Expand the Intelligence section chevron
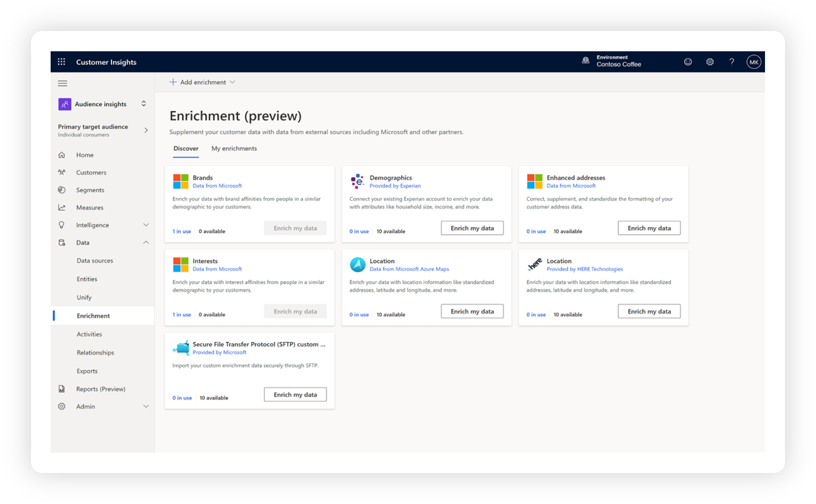Viewport: 816px width, 504px height. tap(146, 225)
